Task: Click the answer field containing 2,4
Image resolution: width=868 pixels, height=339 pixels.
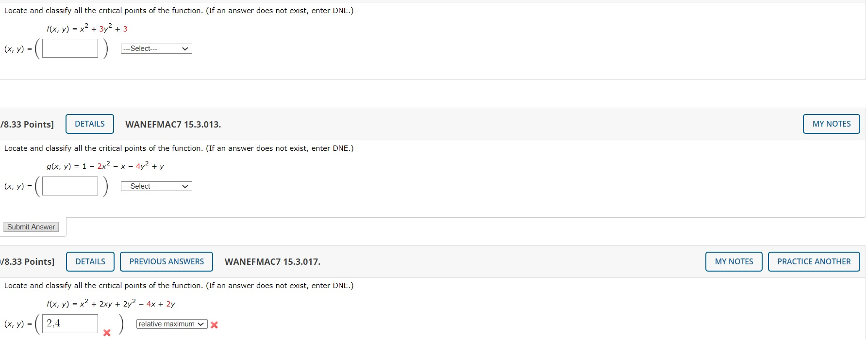Action: pyautogui.click(x=69, y=323)
